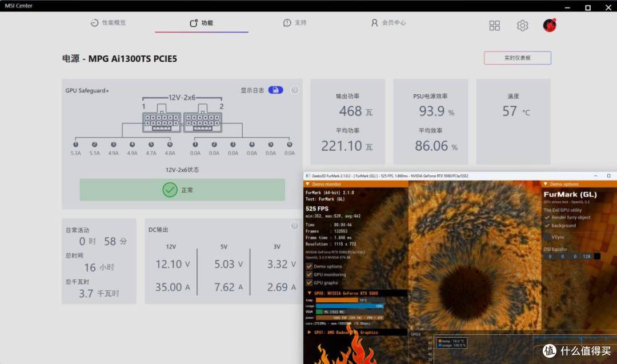The height and width of the screenshot is (364, 617).
Task: Switch to 性能概览 tab
Action: pyautogui.click(x=108, y=23)
